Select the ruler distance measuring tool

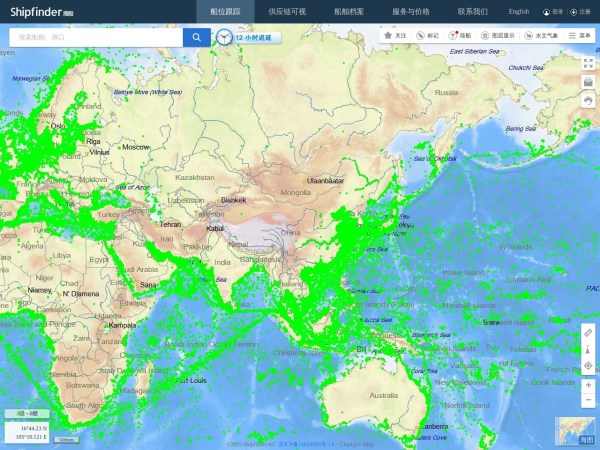click(x=588, y=331)
